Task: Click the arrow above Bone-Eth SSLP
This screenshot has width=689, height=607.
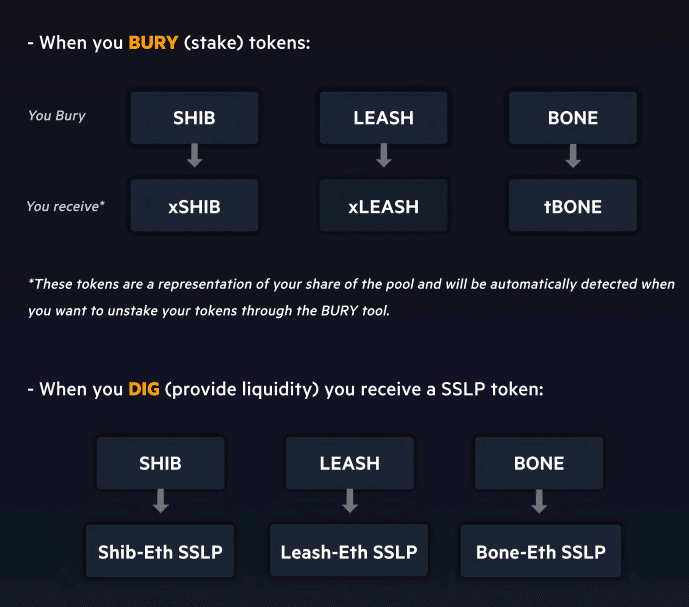Action: click(x=539, y=501)
